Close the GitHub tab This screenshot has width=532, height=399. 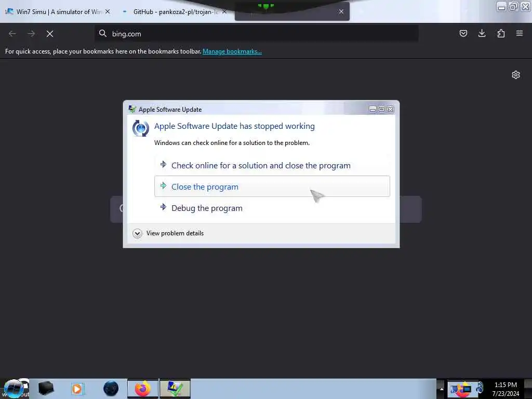pyautogui.click(x=224, y=11)
